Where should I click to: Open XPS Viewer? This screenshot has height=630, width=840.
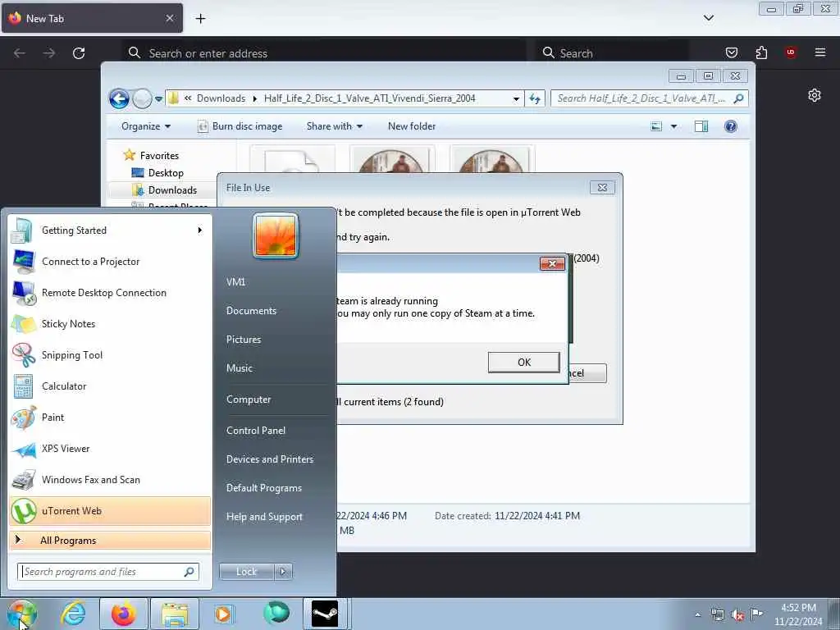(x=110, y=449)
